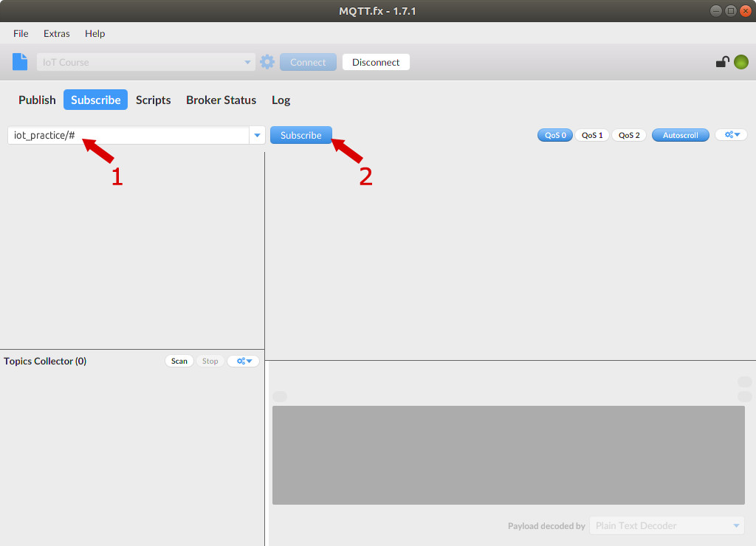Click the new connection profile file icon
This screenshot has width=756, height=546.
(20, 62)
